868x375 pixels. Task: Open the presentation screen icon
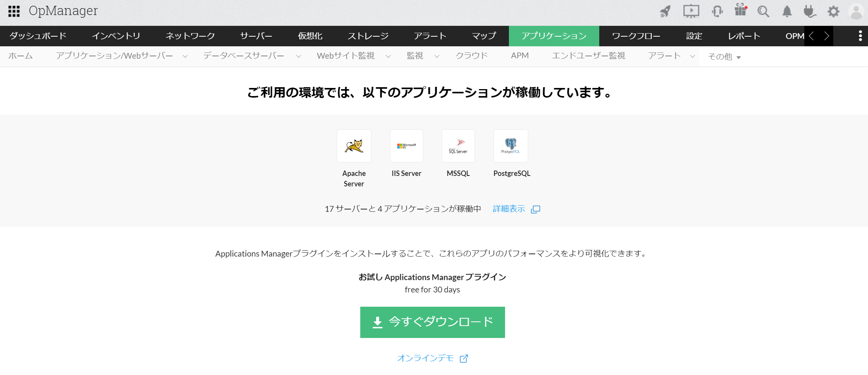[691, 11]
